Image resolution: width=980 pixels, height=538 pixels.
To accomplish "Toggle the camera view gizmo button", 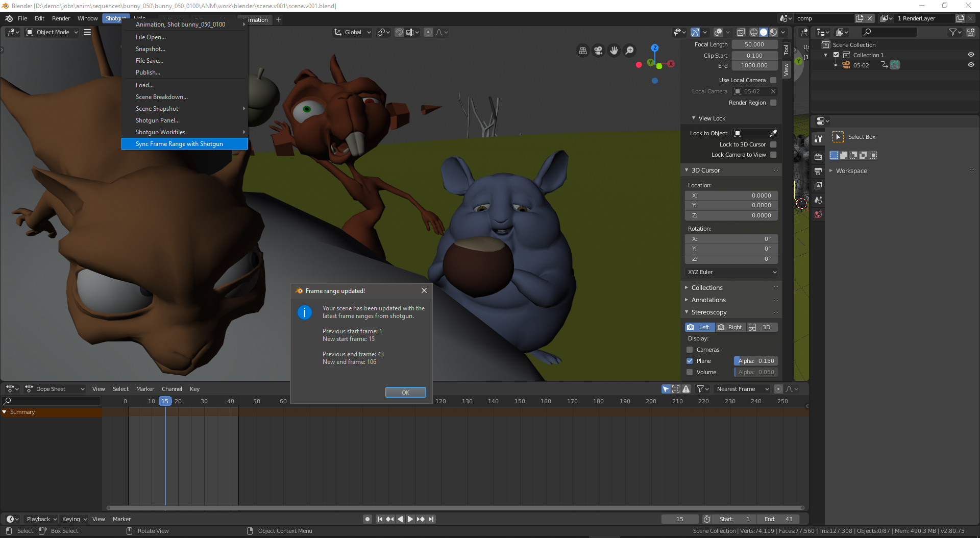I will coord(598,51).
